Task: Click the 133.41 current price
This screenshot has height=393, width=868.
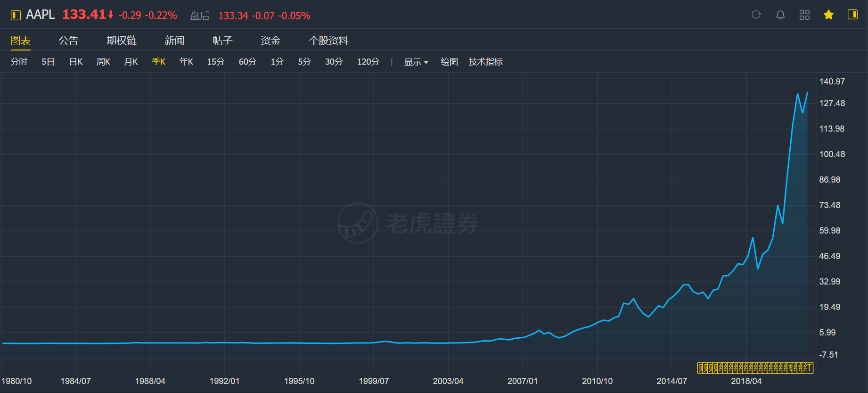Action: coord(84,15)
